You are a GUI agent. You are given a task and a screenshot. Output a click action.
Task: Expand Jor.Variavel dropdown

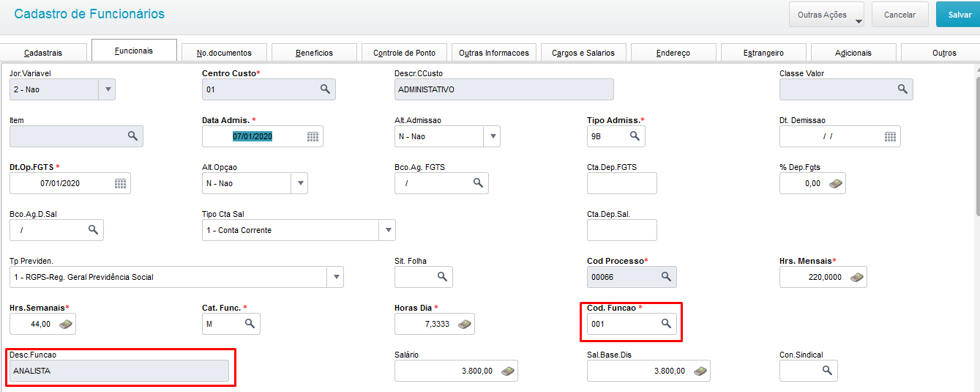107,89
